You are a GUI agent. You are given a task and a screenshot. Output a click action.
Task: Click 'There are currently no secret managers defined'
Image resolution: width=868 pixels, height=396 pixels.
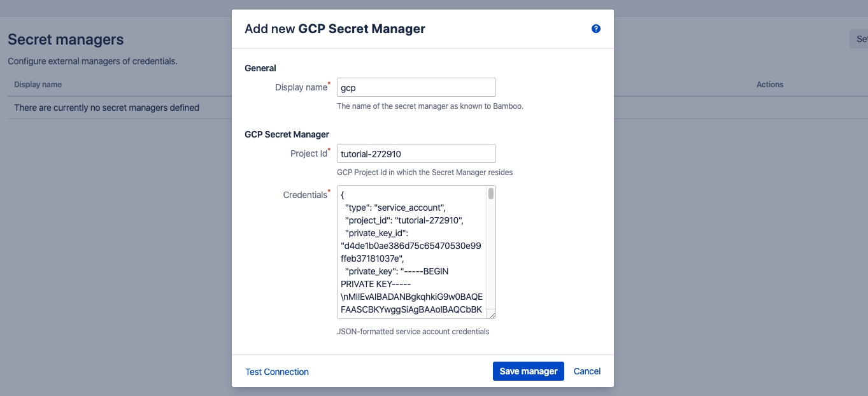(x=106, y=108)
